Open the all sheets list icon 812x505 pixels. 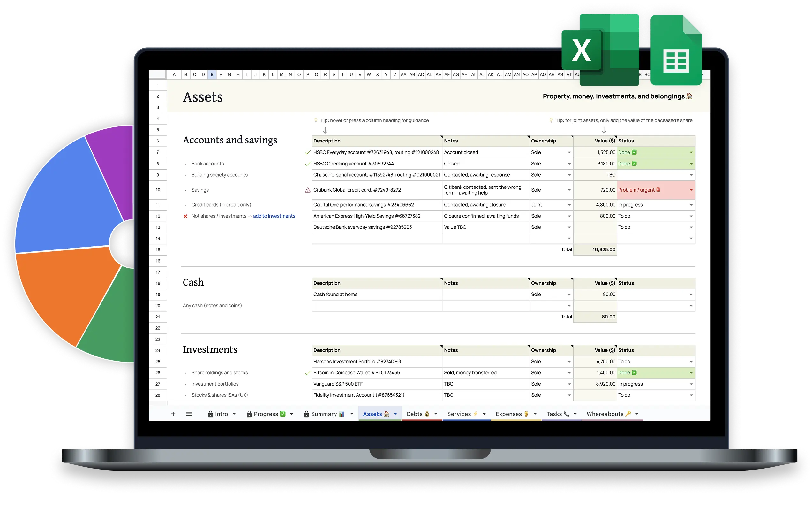[x=189, y=414]
